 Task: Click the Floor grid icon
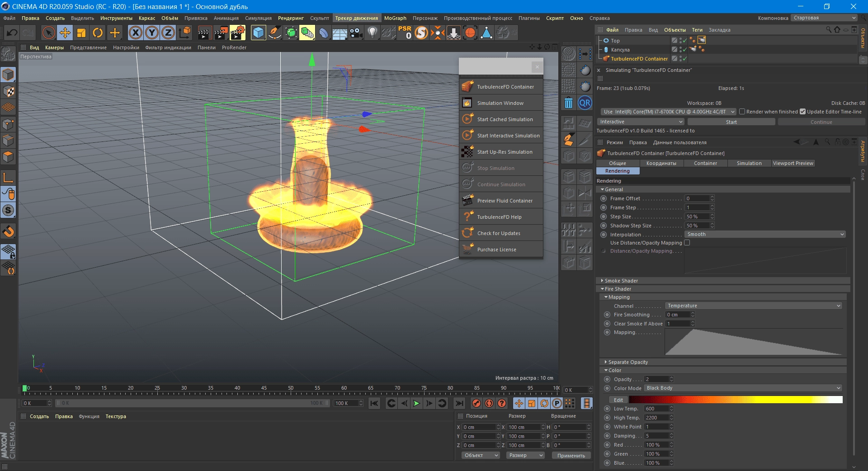click(x=340, y=33)
